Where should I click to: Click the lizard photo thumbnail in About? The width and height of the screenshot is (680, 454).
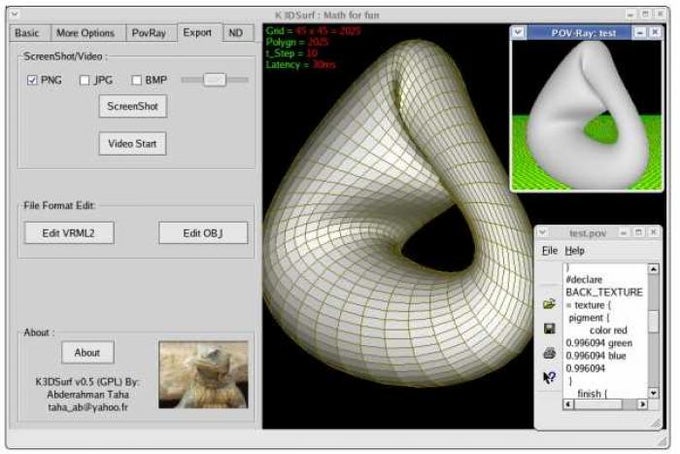point(203,375)
